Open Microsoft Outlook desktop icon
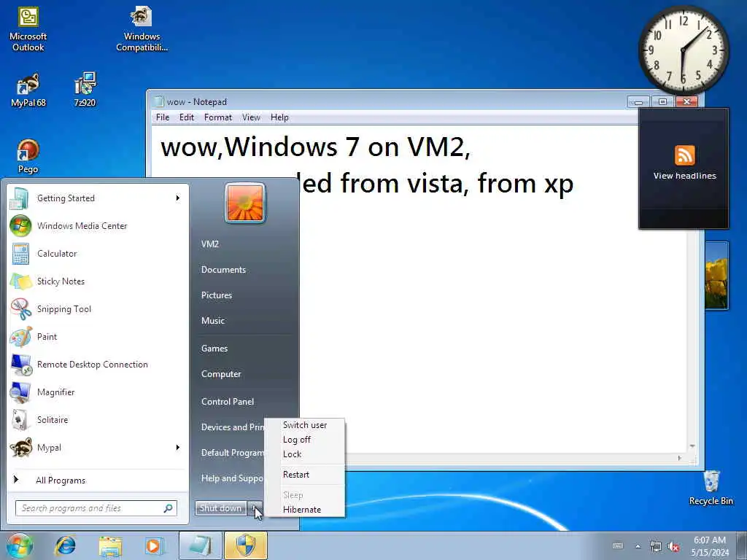The width and height of the screenshot is (747, 560). point(28,28)
